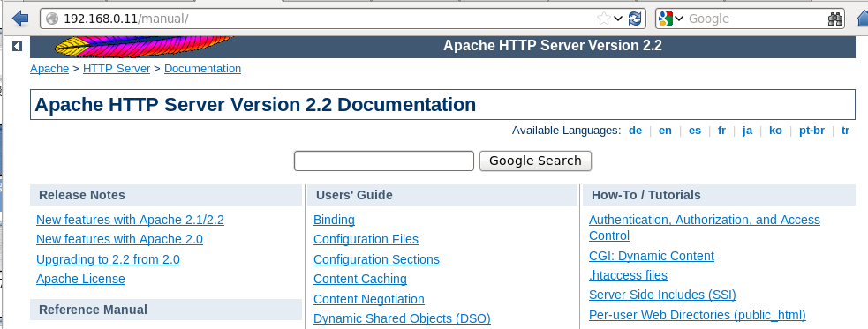Viewport: 868px width, 329px height.
Task: Click the address bar URL field
Action: [x=327, y=19]
